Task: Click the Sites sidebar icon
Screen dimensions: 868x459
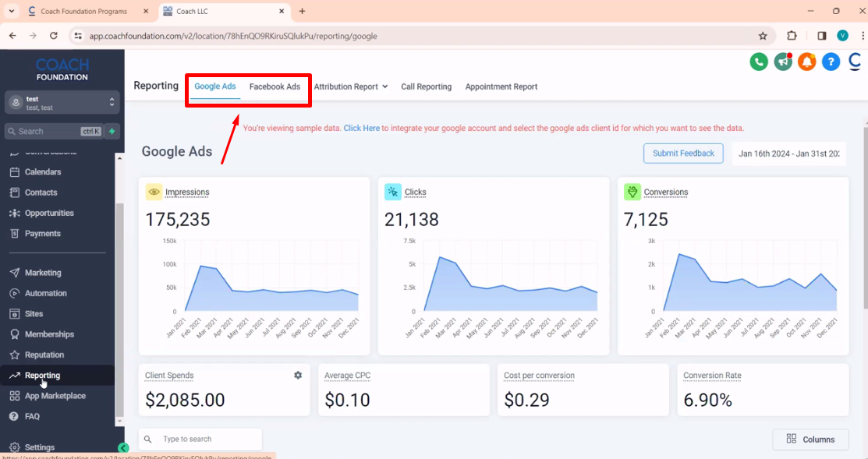Action: click(15, 313)
